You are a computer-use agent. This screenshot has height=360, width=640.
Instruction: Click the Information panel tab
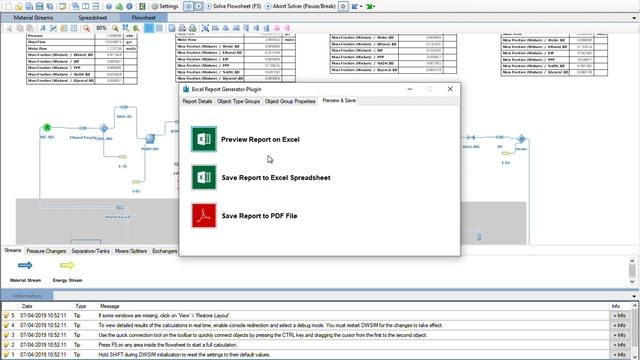tap(27, 296)
